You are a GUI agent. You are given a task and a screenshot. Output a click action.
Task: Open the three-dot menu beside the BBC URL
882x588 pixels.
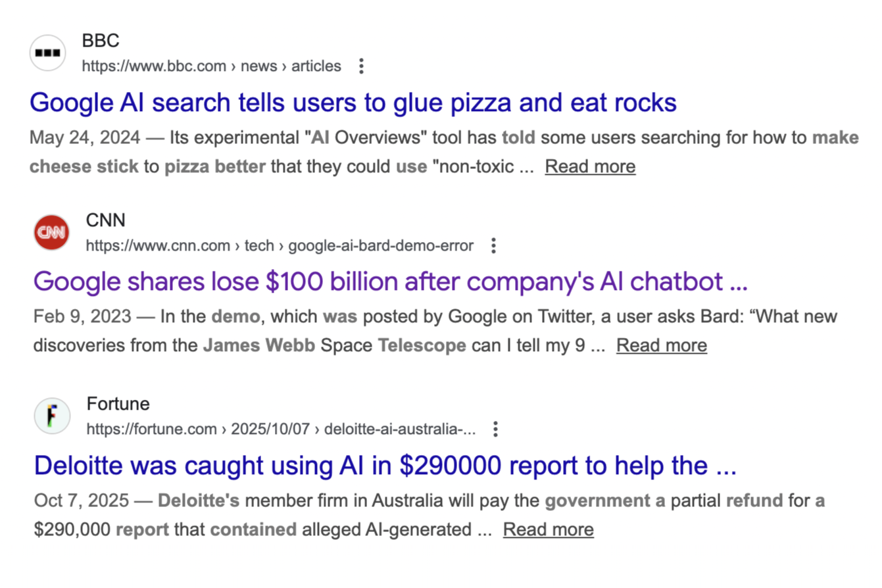(361, 66)
